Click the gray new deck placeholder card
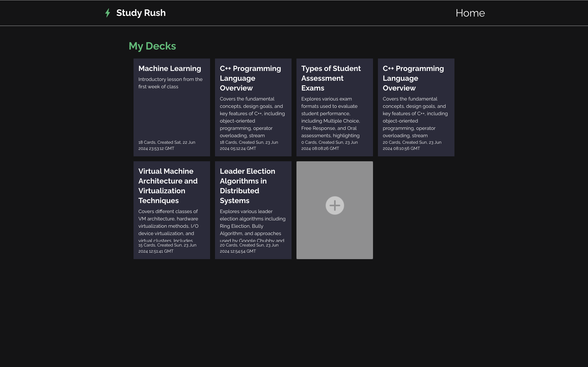Image resolution: width=588 pixels, height=367 pixels. pyautogui.click(x=335, y=238)
